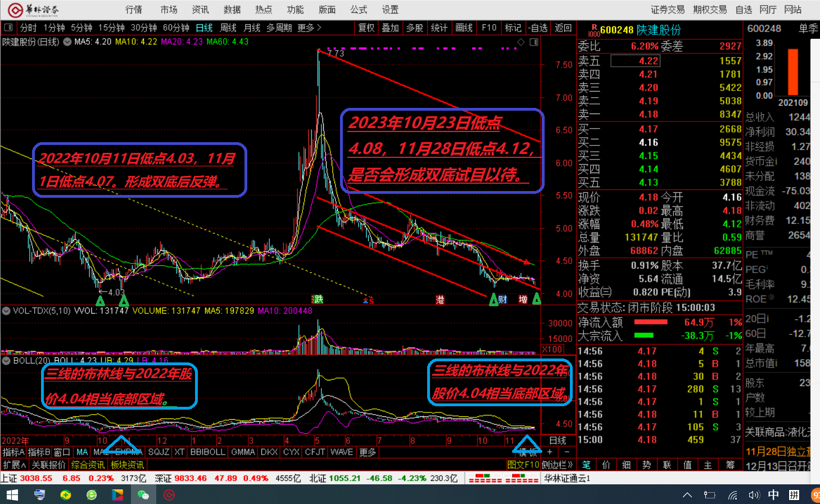820x504 pixels.
Task: Open the indicator dropdown beside 陕建股份(日线)
Action: (x=67, y=42)
